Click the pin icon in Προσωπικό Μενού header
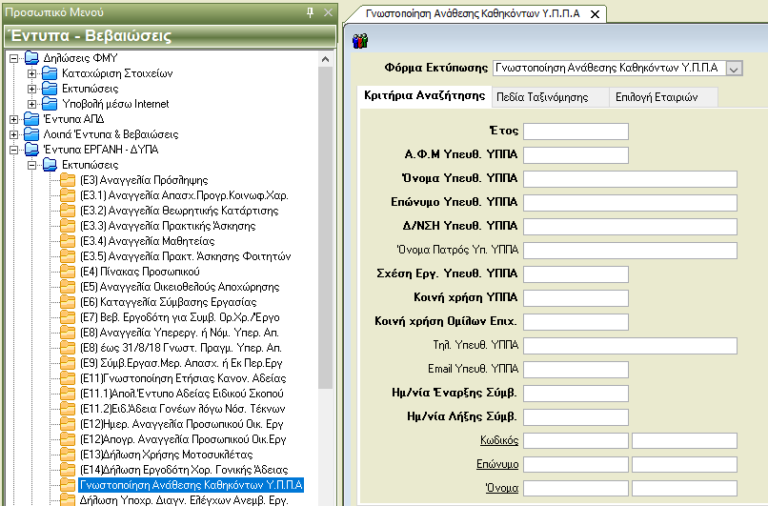 click(x=311, y=11)
